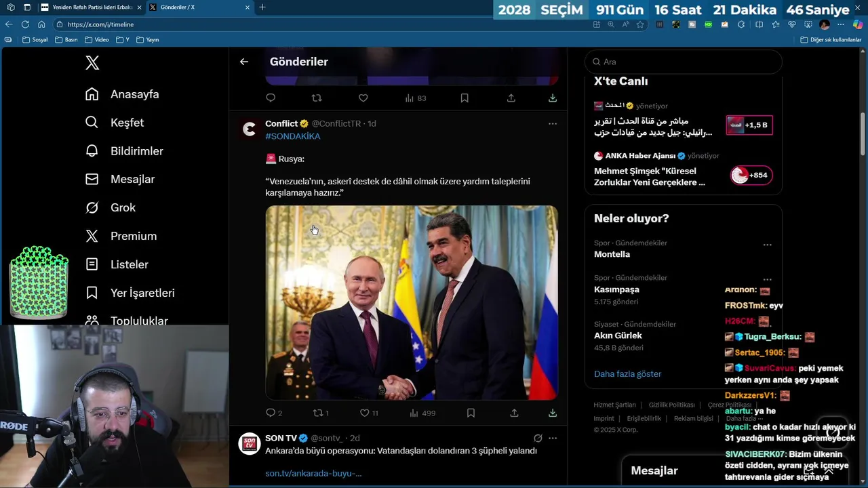This screenshot has height=488, width=868.
Task: Open SON TV post's more options
Action: pos(553,438)
